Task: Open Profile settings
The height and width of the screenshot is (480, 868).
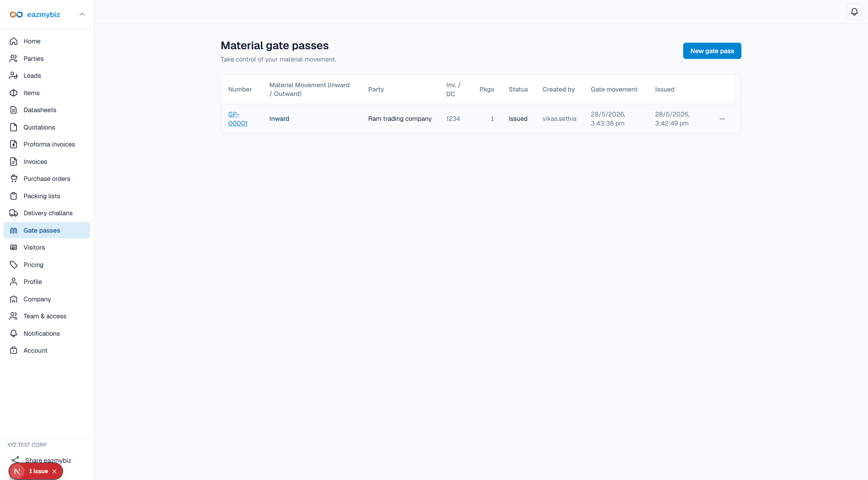Action: point(47,282)
